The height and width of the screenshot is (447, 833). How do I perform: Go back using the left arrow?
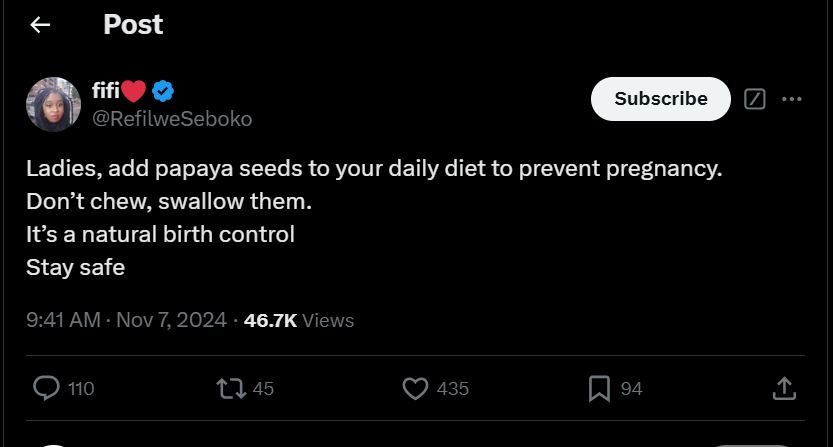[x=40, y=25]
